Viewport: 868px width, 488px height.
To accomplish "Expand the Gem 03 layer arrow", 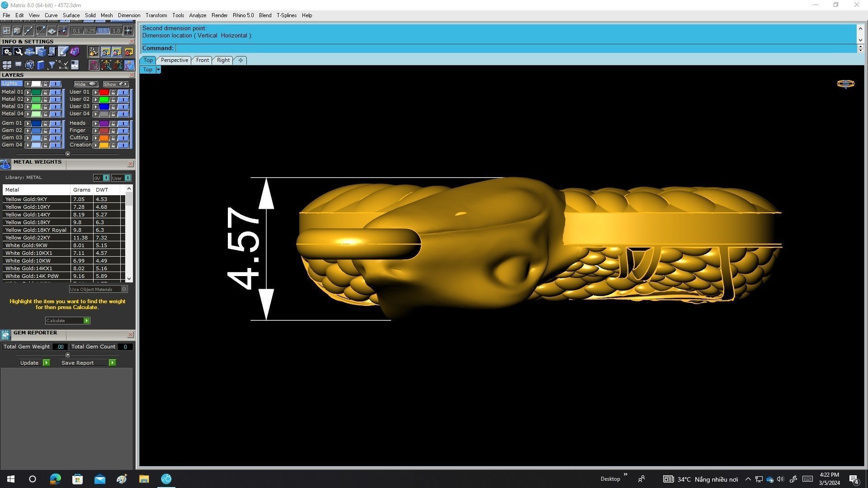I will point(28,138).
